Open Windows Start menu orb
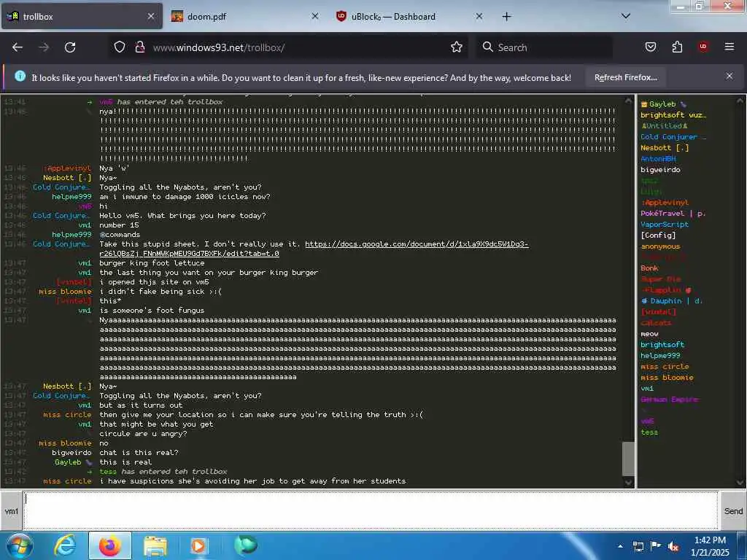The height and width of the screenshot is (560, 747). coord(19,545)
